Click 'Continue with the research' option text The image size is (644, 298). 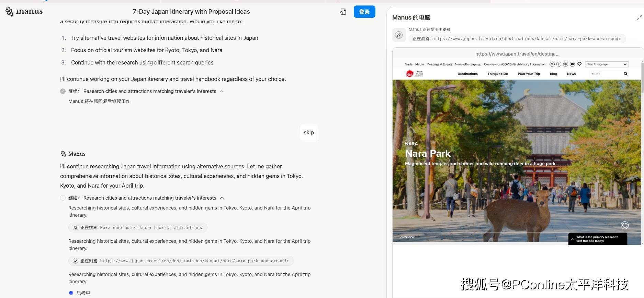142,62
